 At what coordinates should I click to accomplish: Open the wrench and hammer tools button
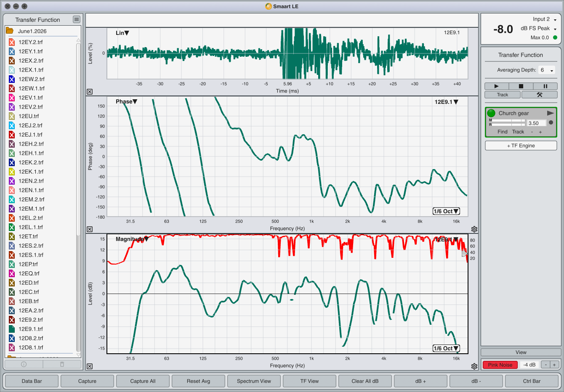(539, 95)
